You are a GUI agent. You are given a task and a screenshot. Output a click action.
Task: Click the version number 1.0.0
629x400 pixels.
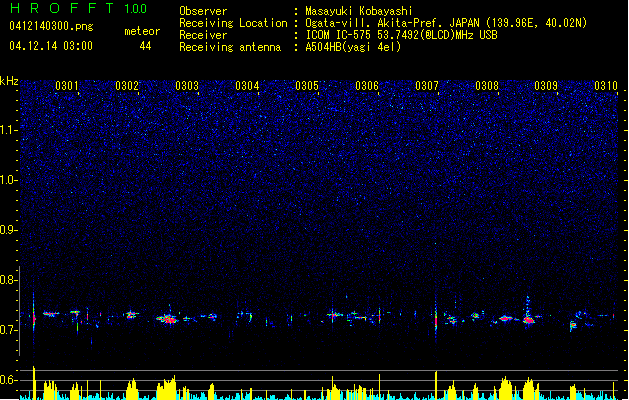pyautogui.click(x=135, y=8)
